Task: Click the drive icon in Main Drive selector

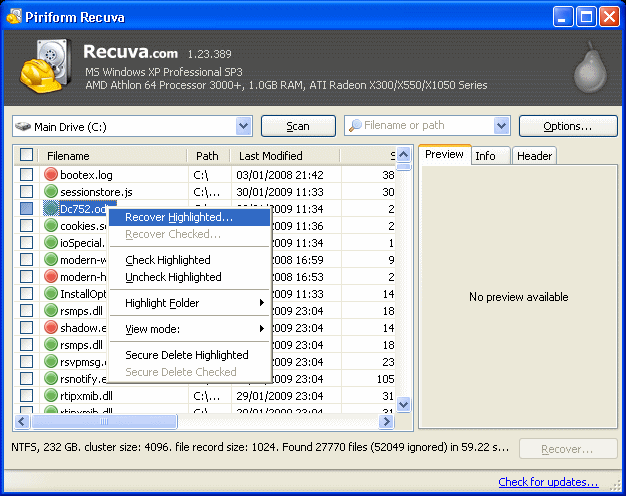Action: coord(23,127)
